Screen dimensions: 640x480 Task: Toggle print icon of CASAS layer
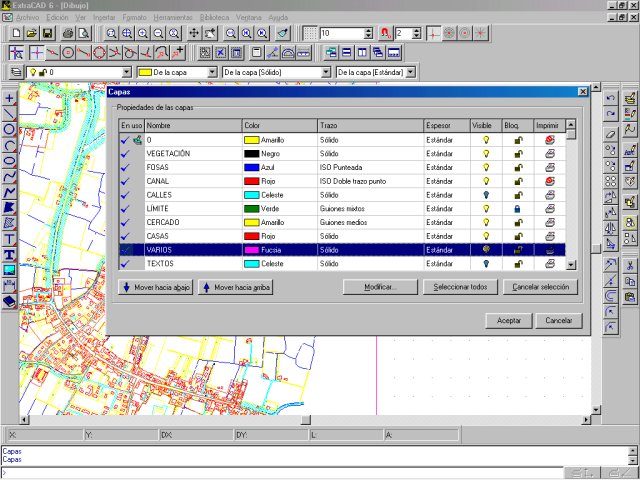tap(550, 236)
